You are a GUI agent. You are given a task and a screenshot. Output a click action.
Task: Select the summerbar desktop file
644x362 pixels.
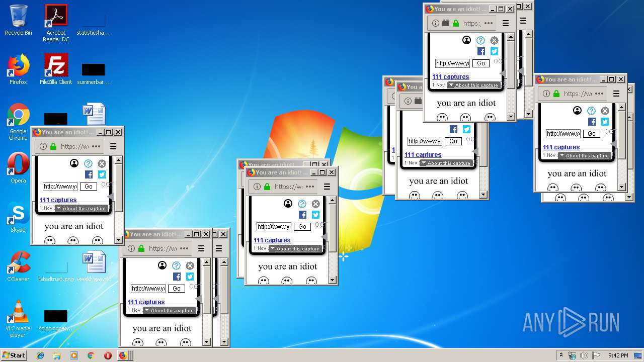coord(94,73)
